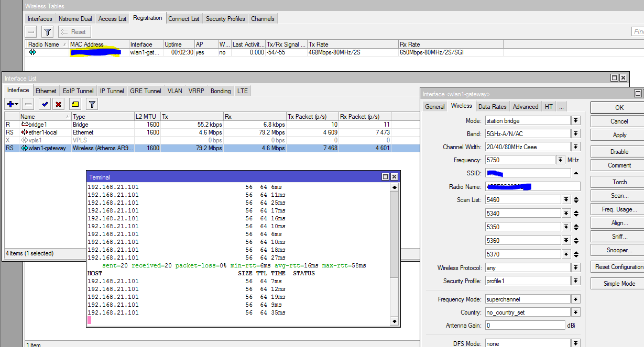Image resolution: width=644 pixels, height=347 pixels.
Task: Click the red X disable interface icon
Action: pos(59,104)
